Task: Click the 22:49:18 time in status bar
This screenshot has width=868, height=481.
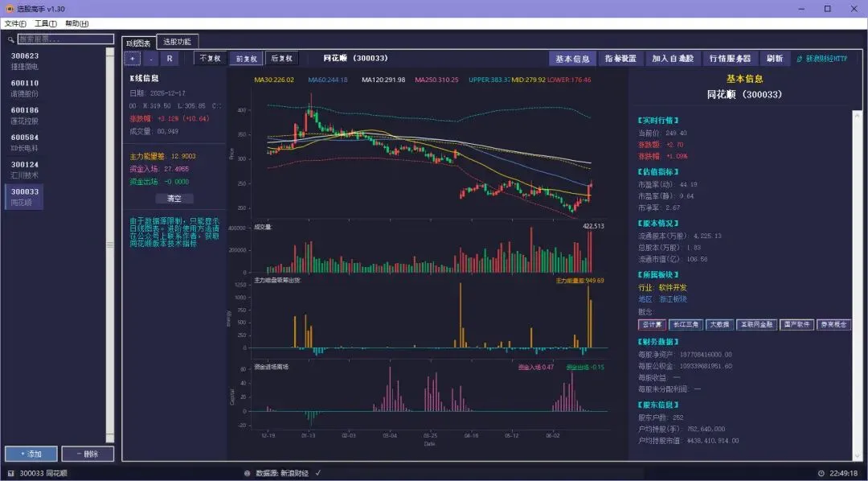Action: click(x=844, y=473)
